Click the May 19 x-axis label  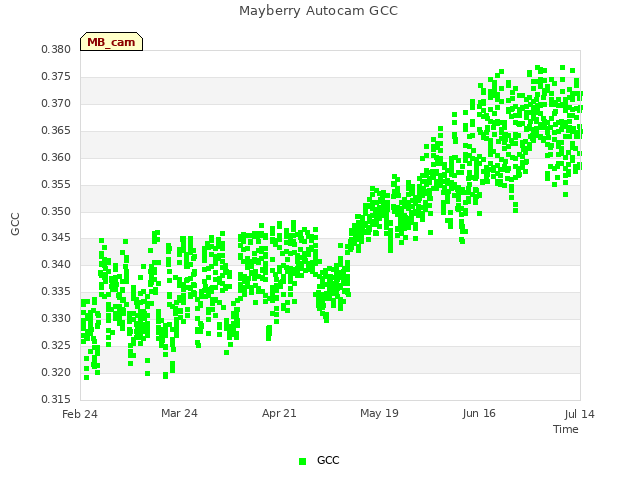pos(379,413)
